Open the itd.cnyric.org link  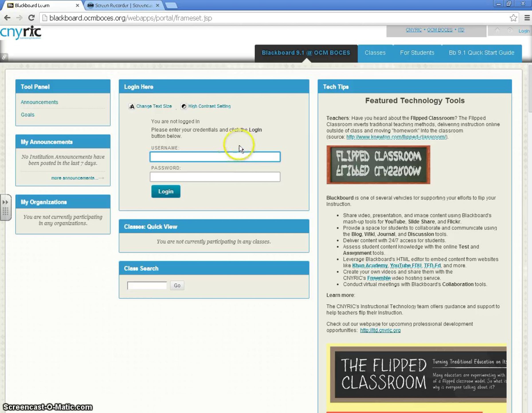(x=380, y=330)
